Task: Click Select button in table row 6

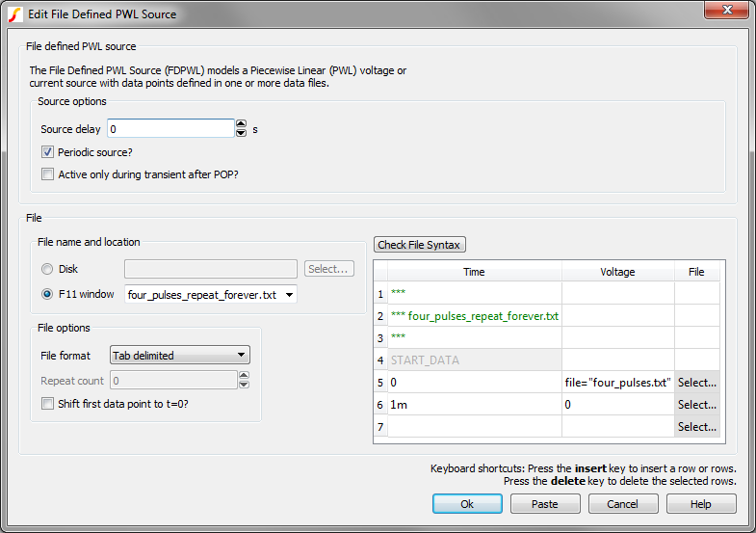Action: [x=696, y=405]
